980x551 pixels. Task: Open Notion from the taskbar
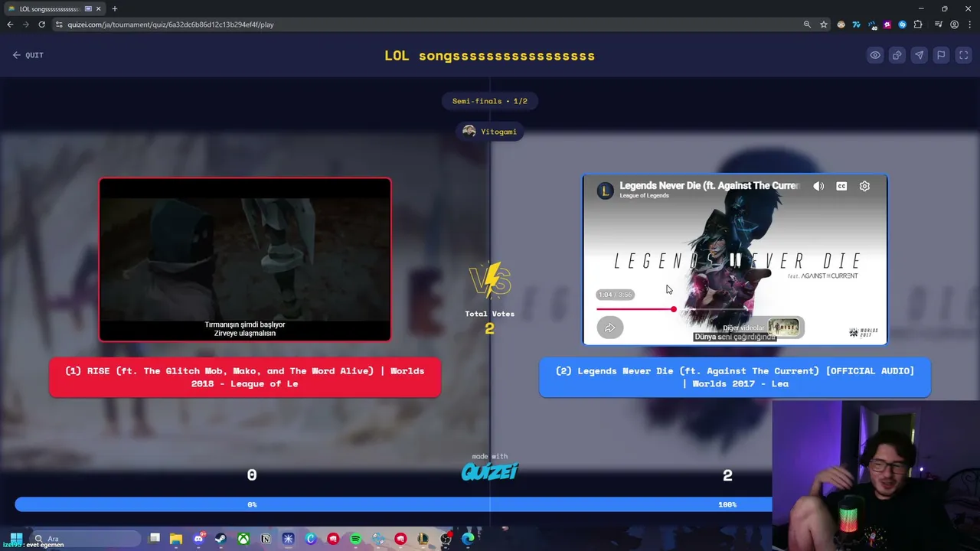pos(266,539)
